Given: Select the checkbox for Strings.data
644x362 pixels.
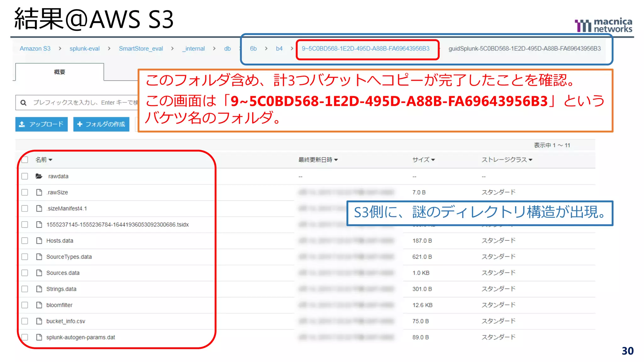Looking at the screenshot, I should click(25, 289).
